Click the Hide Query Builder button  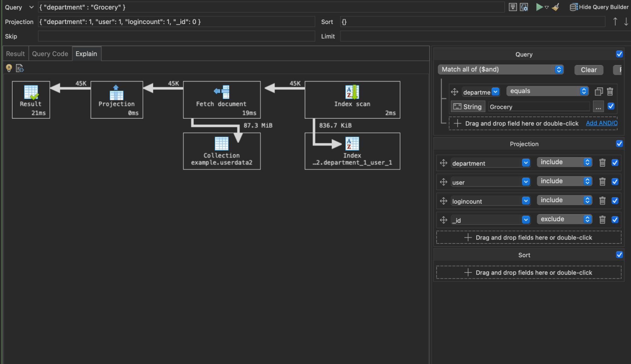[x=598, y=7]
